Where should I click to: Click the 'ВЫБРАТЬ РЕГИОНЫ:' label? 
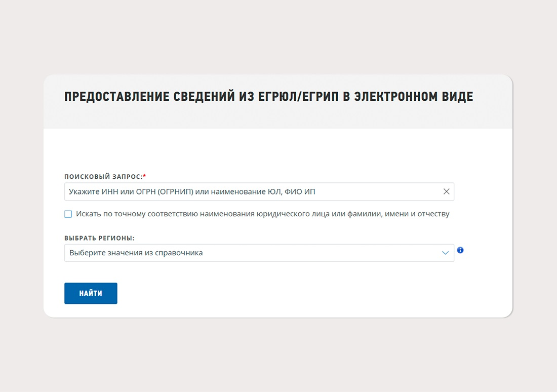point(99,238)
